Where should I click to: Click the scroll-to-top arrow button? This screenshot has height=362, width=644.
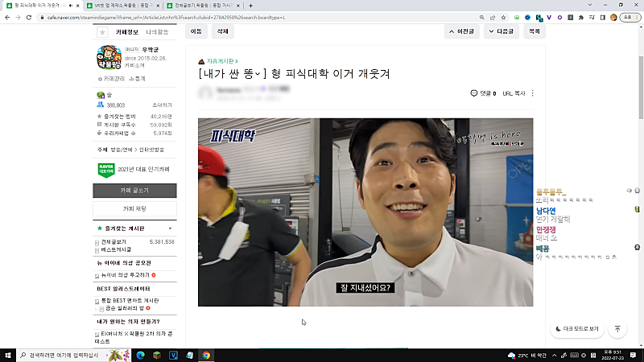(617, 329)
